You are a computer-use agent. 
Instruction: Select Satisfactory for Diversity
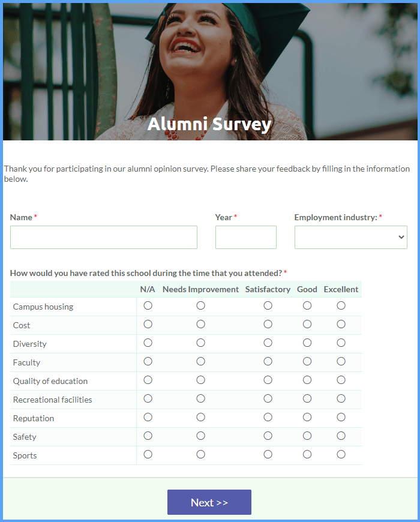click(x=268, y=343)
